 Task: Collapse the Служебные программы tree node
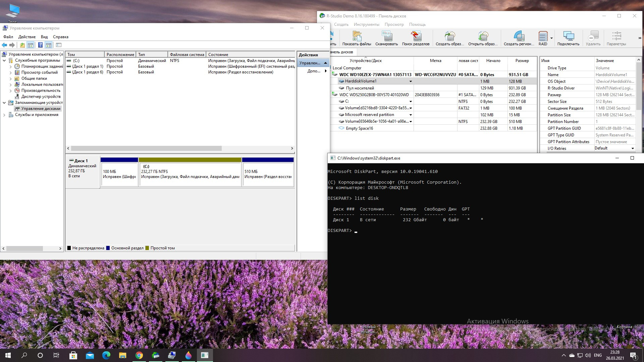coord(4,61)
